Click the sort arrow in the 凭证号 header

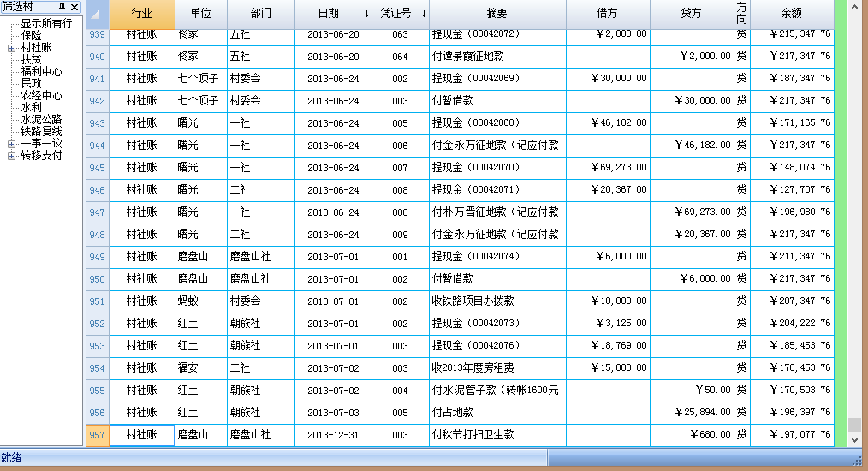[x=423, y=14]
